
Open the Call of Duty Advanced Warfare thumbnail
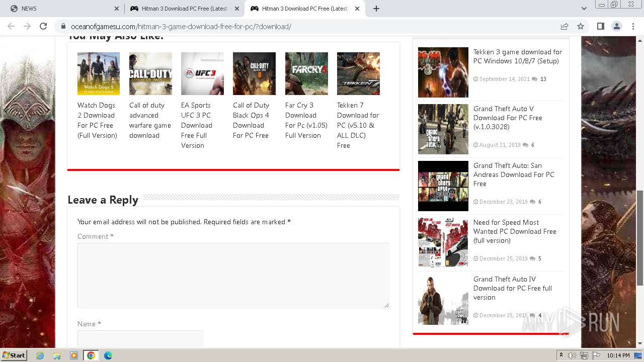tap(150, 73)
